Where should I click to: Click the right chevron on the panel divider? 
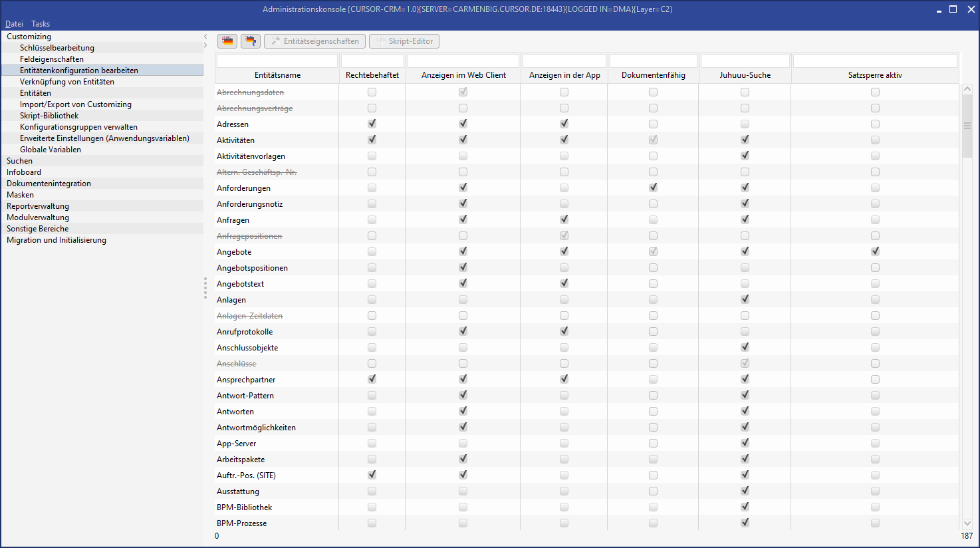pyautogui.click(x=205, y=45)
